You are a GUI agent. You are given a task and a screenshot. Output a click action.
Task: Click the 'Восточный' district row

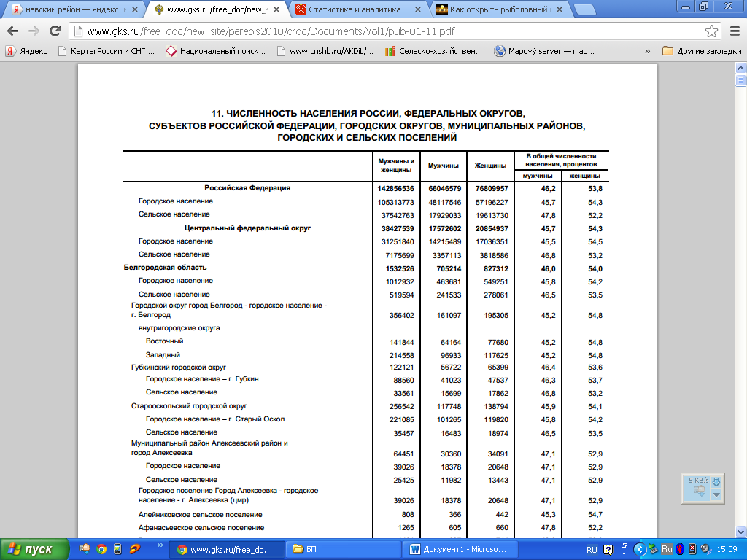(164, 341)
